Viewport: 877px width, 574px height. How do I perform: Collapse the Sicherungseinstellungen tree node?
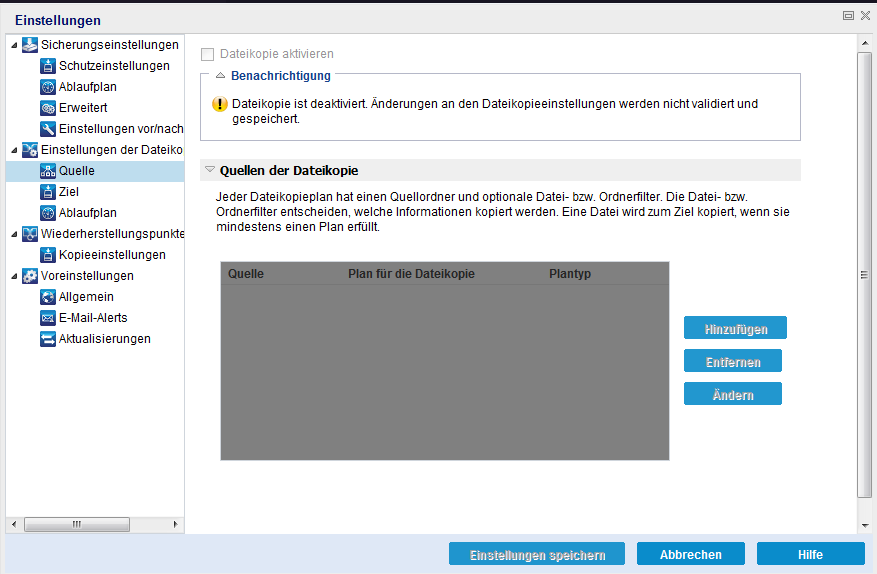click(x=15, y=45)
